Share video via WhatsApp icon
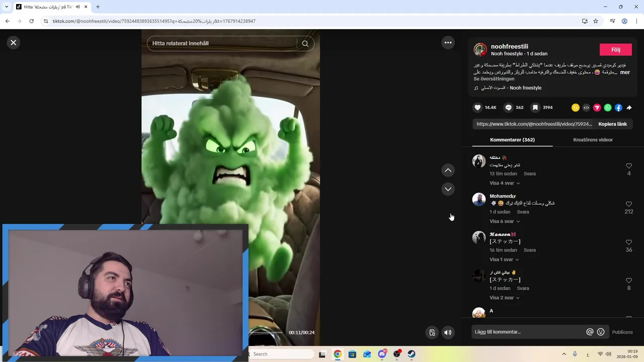This screenshot has width=644, height=362. click(608, 108)
